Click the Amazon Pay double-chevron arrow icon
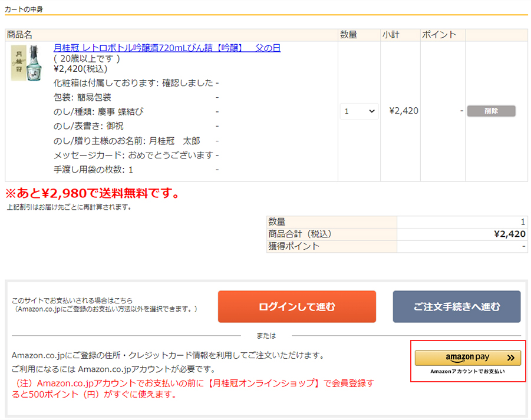531x420 pixels. click(510, 358)
